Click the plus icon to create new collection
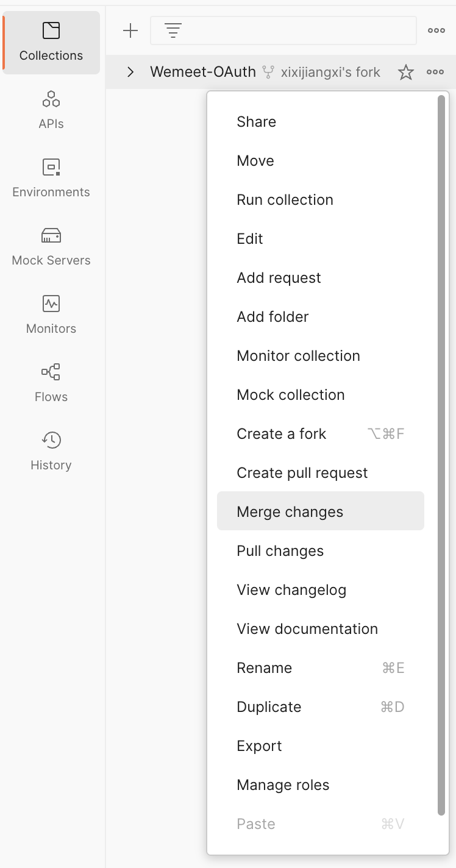Screen dimensions: 456x868 tap(130, 30)
